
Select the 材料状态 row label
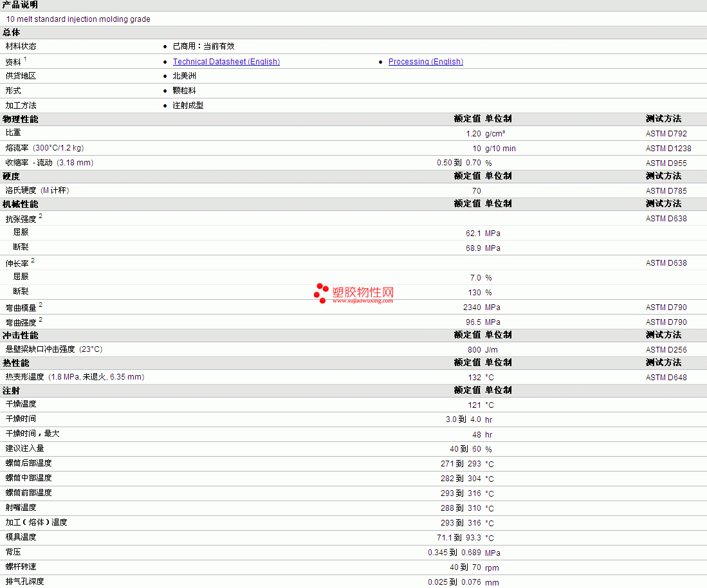21,46
